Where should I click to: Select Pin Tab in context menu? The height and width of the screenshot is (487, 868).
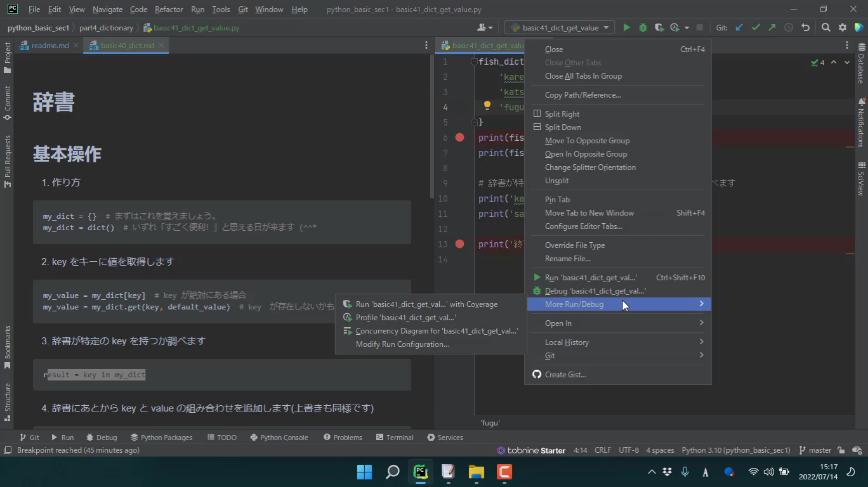(557, 200)
